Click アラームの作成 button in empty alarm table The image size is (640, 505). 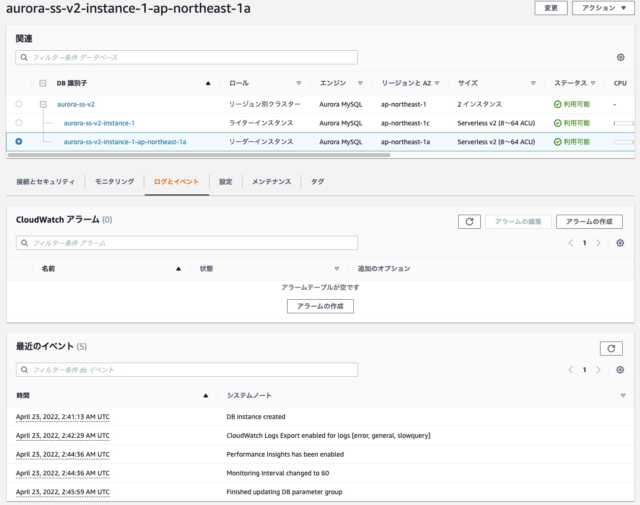(320, 306)
